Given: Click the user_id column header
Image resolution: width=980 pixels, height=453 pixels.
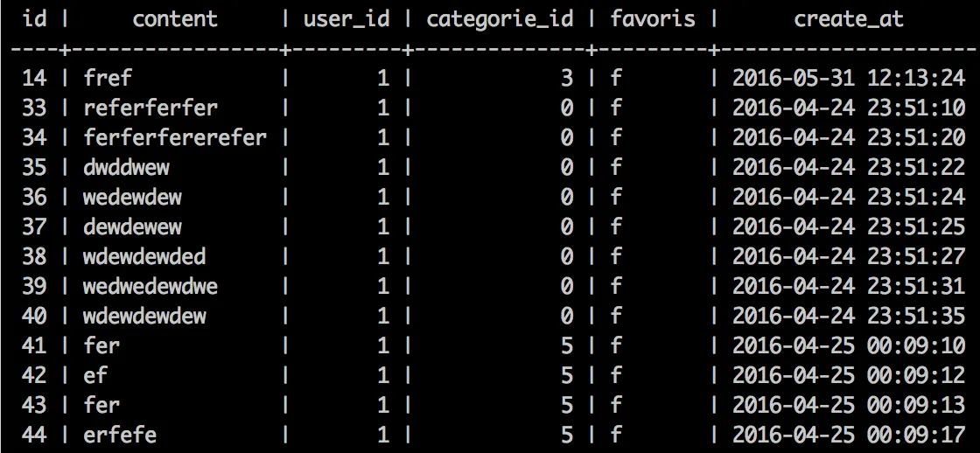Looking at the screenshot, I should click(346, 19).
